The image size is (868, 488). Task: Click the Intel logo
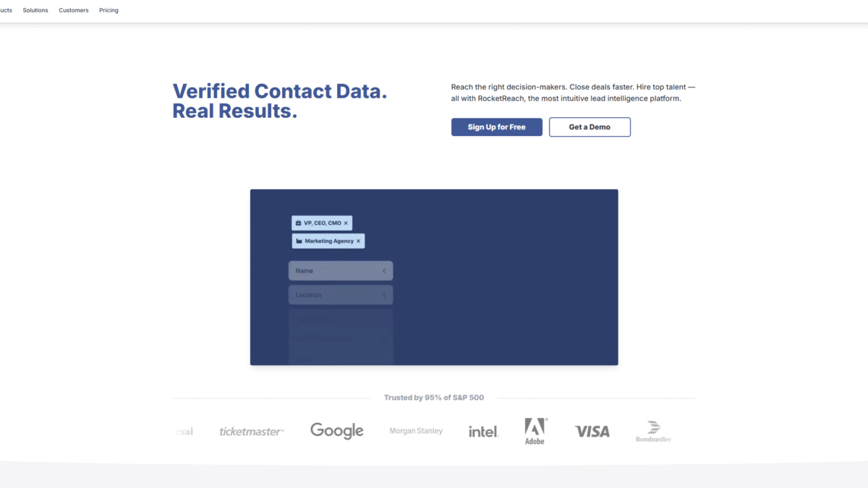(x=483, y=432)
